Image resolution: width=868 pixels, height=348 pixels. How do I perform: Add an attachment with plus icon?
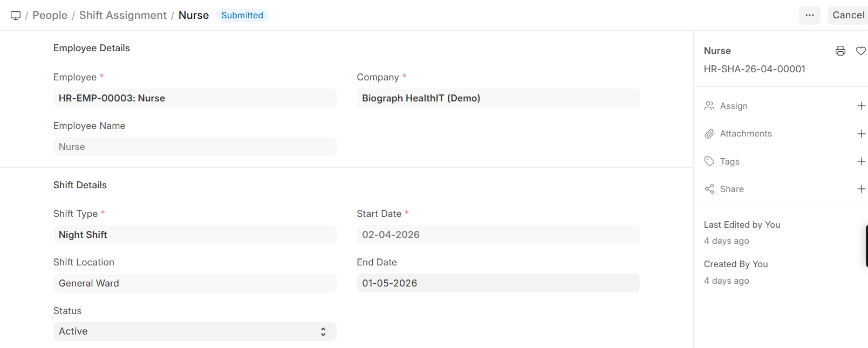861,134
